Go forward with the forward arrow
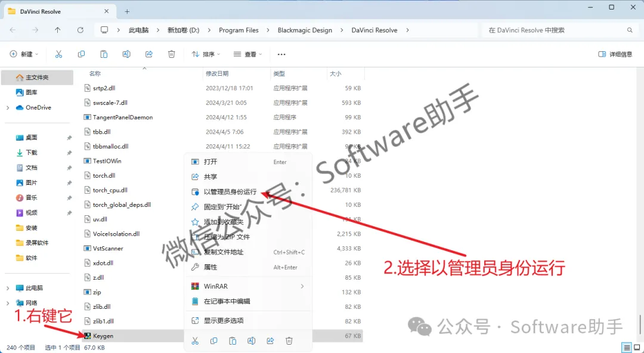Image resolution: width=644 pixels, height=353 pixels. (35, 30)
